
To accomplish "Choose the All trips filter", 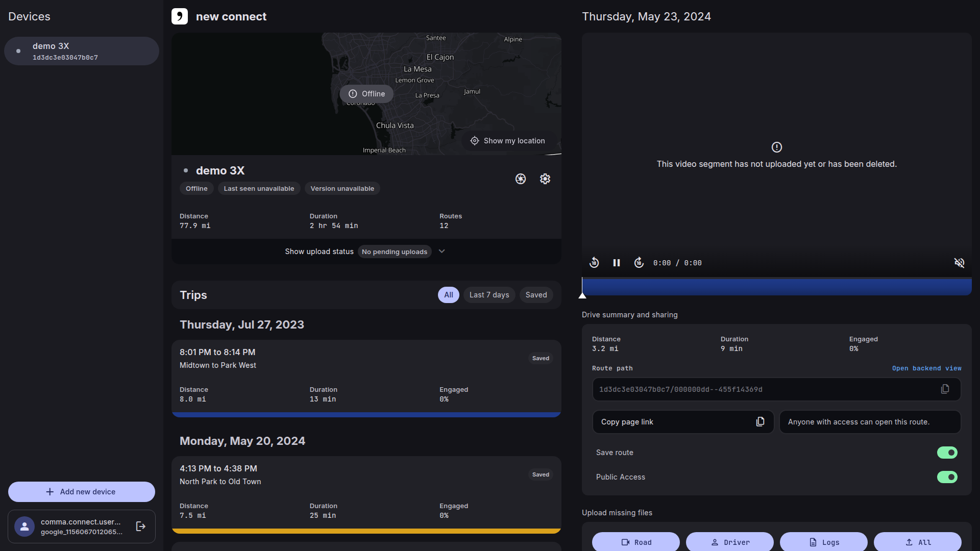I will pyautogui.click(x=448, y=295).
